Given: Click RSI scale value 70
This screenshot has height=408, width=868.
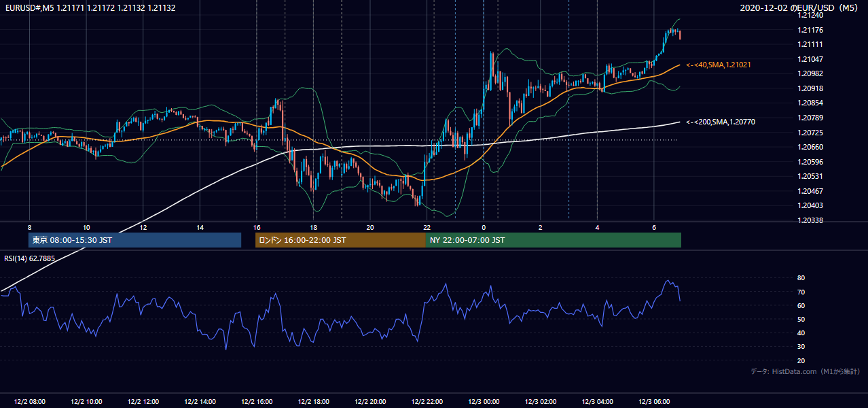Looking at the screenshot, I should click(x=801, y=292).
